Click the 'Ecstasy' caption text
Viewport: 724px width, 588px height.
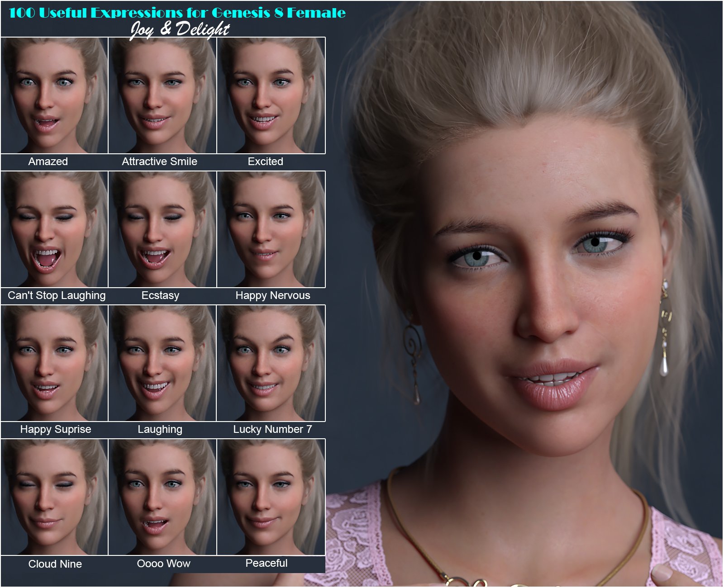point(161,296)
